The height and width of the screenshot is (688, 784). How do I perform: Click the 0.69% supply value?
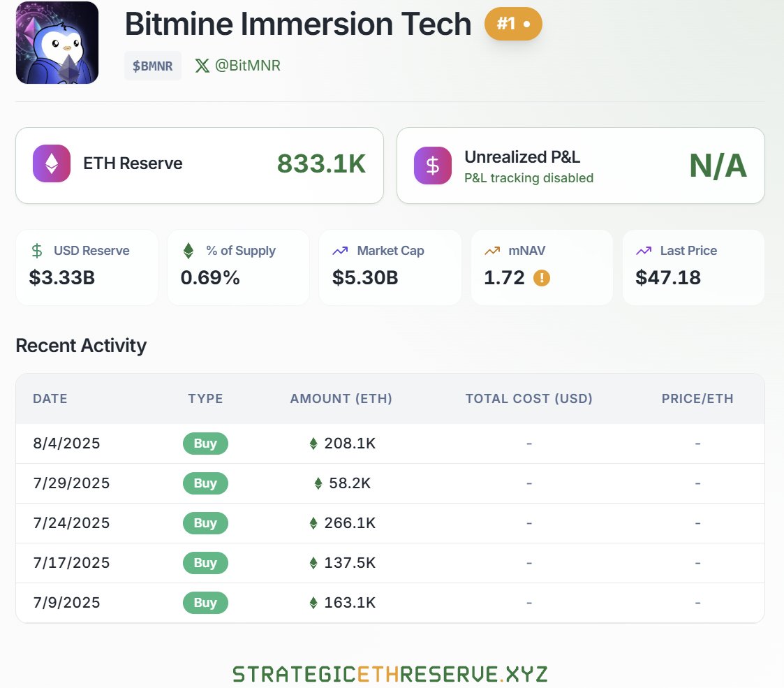210,278
